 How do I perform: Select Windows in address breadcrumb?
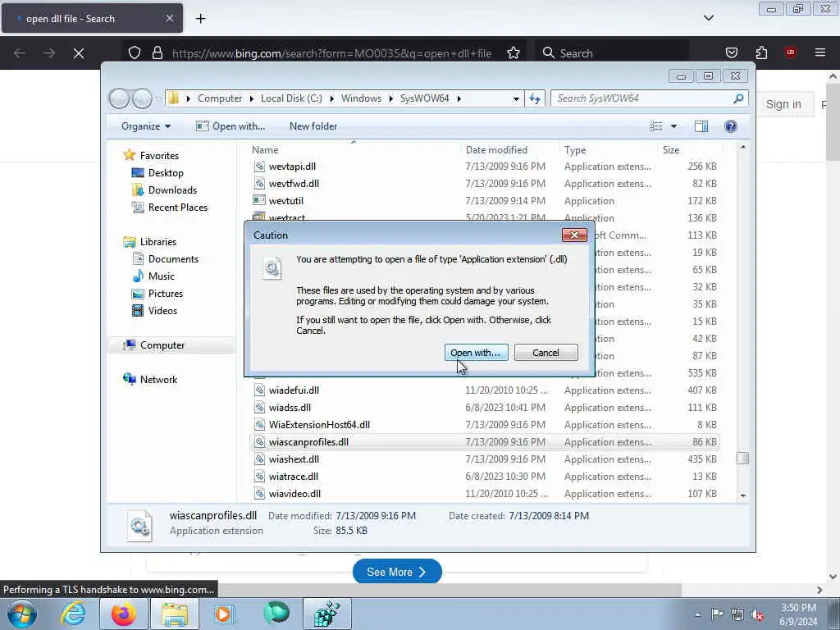tap(361, 98)
